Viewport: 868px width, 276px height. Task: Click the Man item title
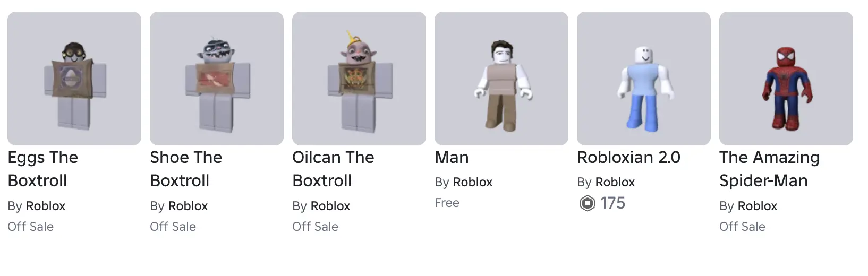click(x=452, y=158)
